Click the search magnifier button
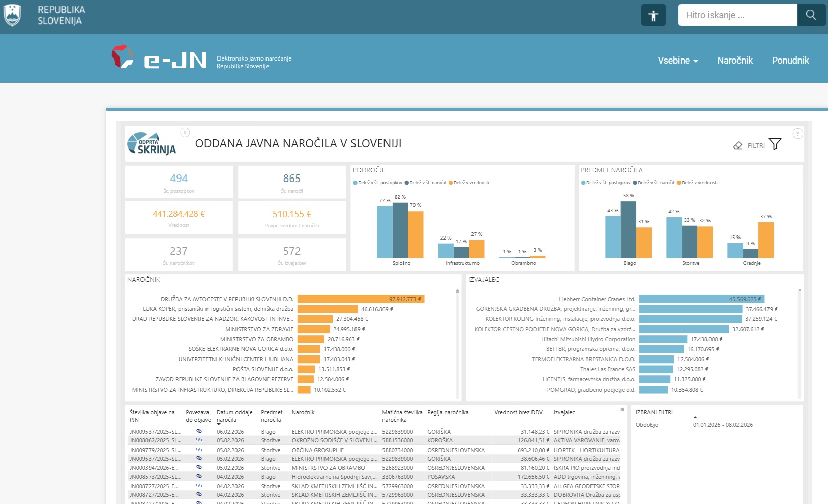Image resolution: width=828 pixels, height=504 pixels. (811, 15)
